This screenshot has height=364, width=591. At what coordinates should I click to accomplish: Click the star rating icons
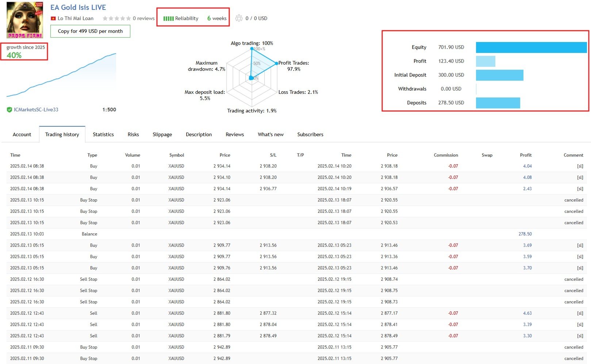(116, 18)
